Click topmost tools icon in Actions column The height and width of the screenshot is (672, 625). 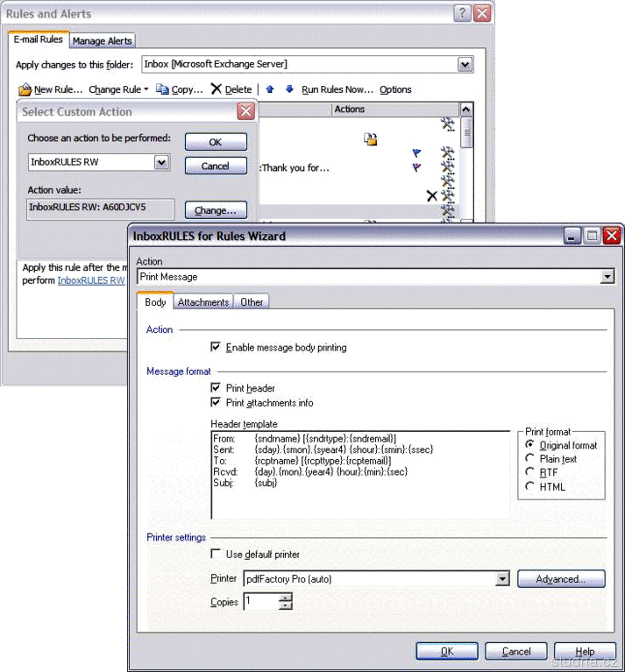(448, 124)
